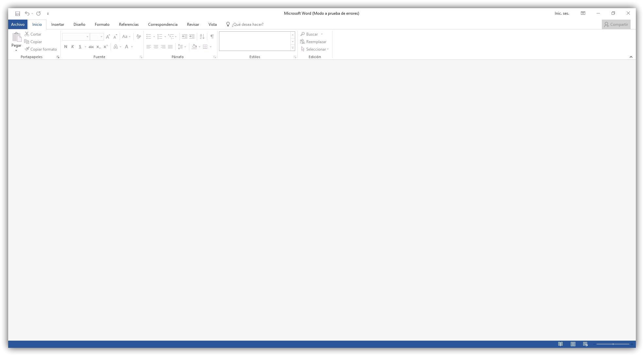Viewport: 644px width, 356px height.
Task: Toggle bold (N) formatting
Action: tap(66, 47)
